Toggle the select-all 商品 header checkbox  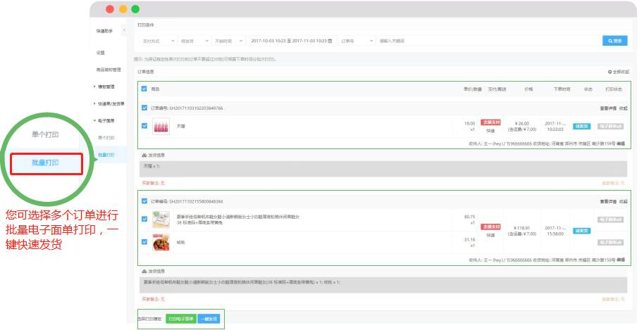pos(144,89)
